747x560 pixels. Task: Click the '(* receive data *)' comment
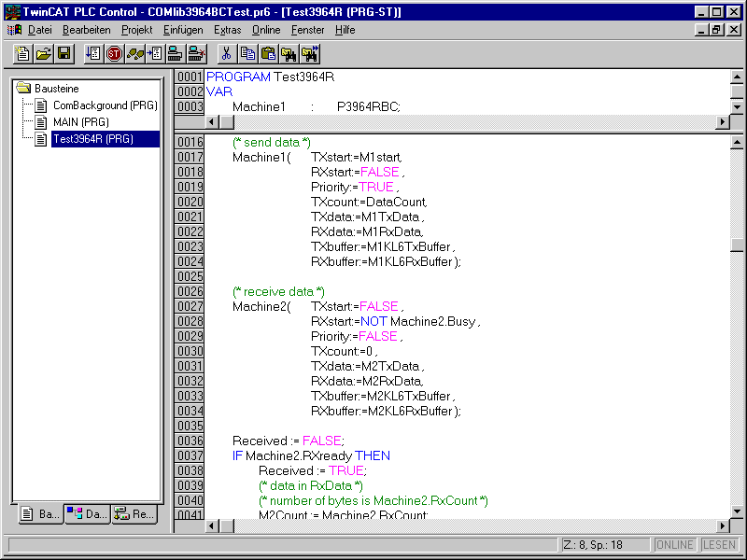coord(278,291)
